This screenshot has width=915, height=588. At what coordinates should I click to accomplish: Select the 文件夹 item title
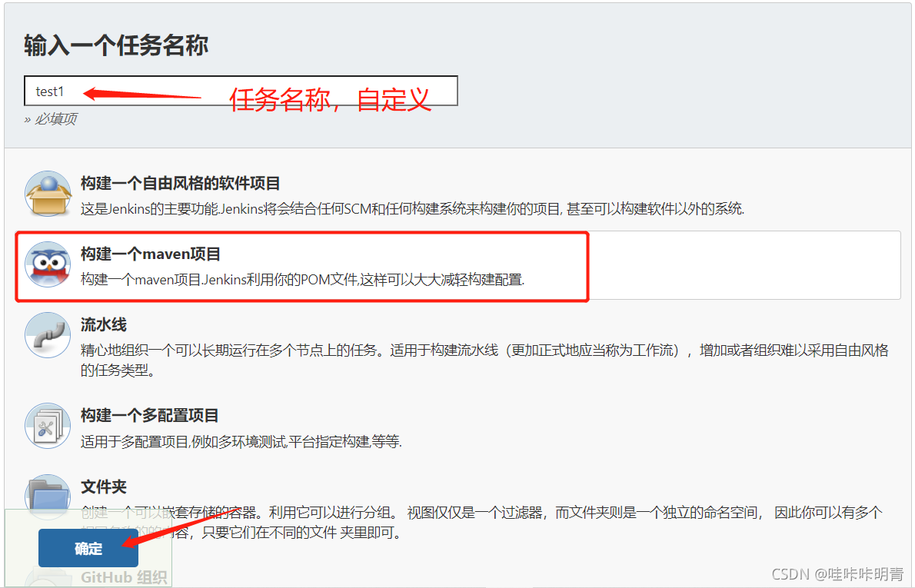pos(104,487)
